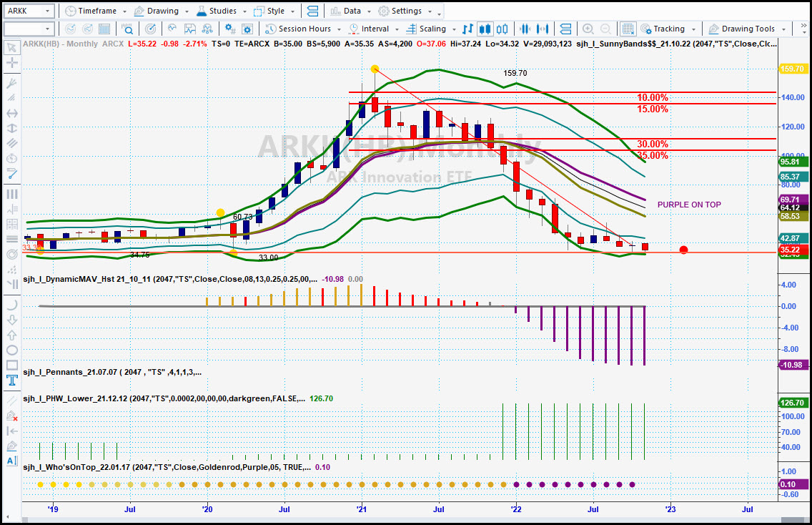Viewport: 812px width, 525px height.
Task: Open the empty dropdown below the symbol box
Action: (x=47, y=29)
